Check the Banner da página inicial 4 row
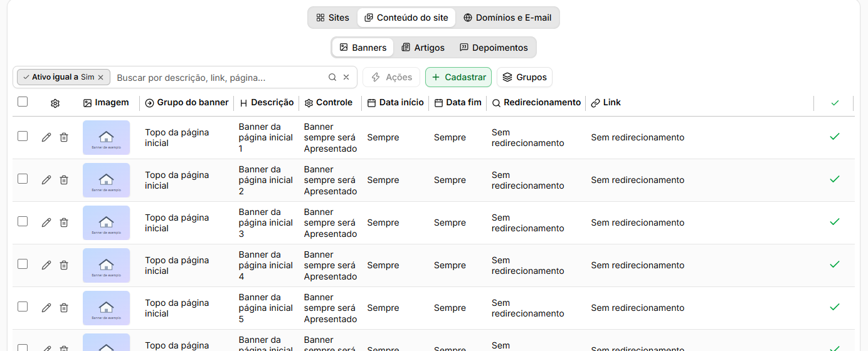The height and width of the screenshot is (351, 868). pyautogui.click(x=23, y=264)
